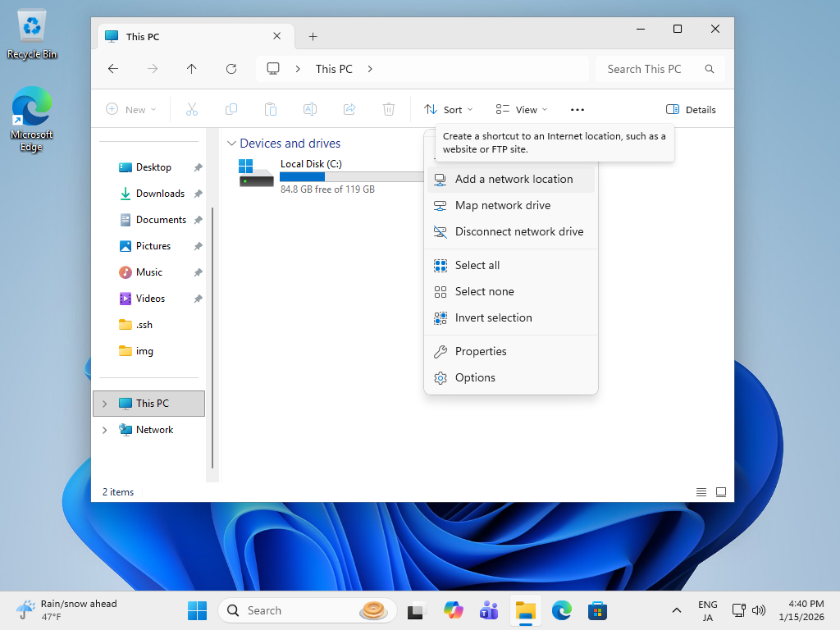Click the Refresh icon in navigation bar
The width and height of the screenshot is (840, 630).
(231, 69)
